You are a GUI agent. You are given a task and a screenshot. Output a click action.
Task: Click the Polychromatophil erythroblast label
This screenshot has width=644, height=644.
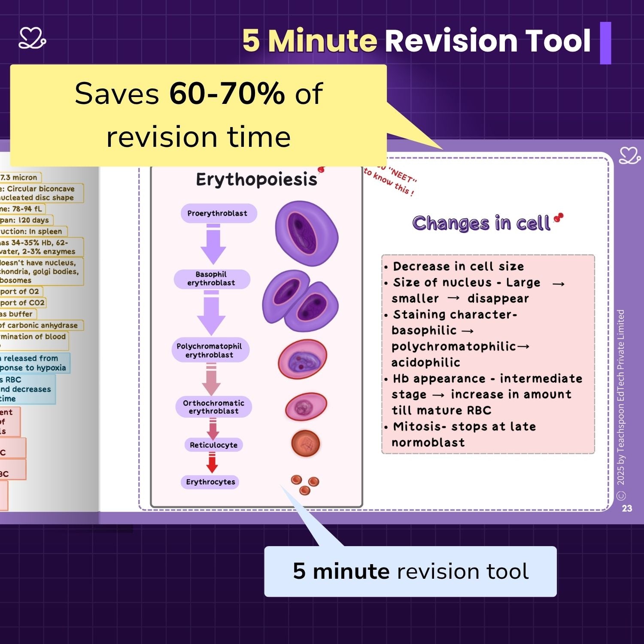[x=209, y=350]
